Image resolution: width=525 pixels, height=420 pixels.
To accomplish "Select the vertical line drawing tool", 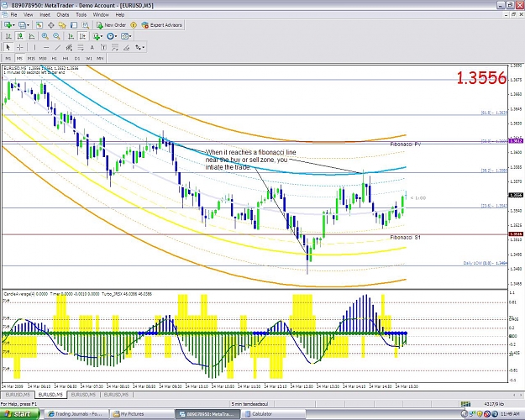I will click(x=34, y=47).
